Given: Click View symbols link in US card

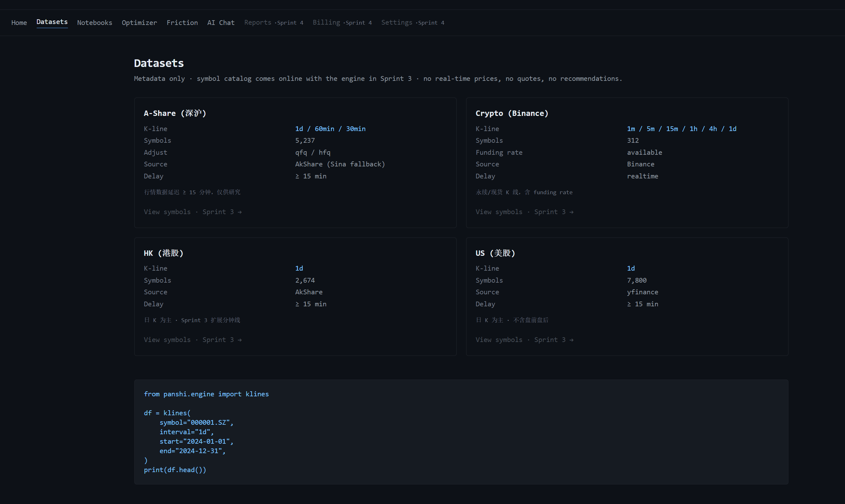Looking at the screenshot, I should tap(524, 340).
